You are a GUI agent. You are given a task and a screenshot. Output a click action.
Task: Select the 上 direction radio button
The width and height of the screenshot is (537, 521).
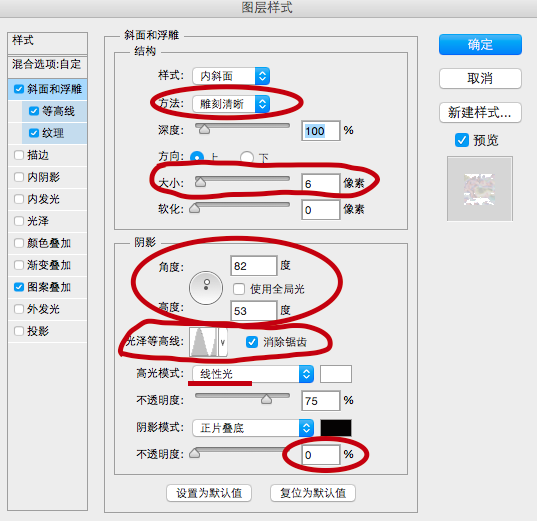(197, 158)
